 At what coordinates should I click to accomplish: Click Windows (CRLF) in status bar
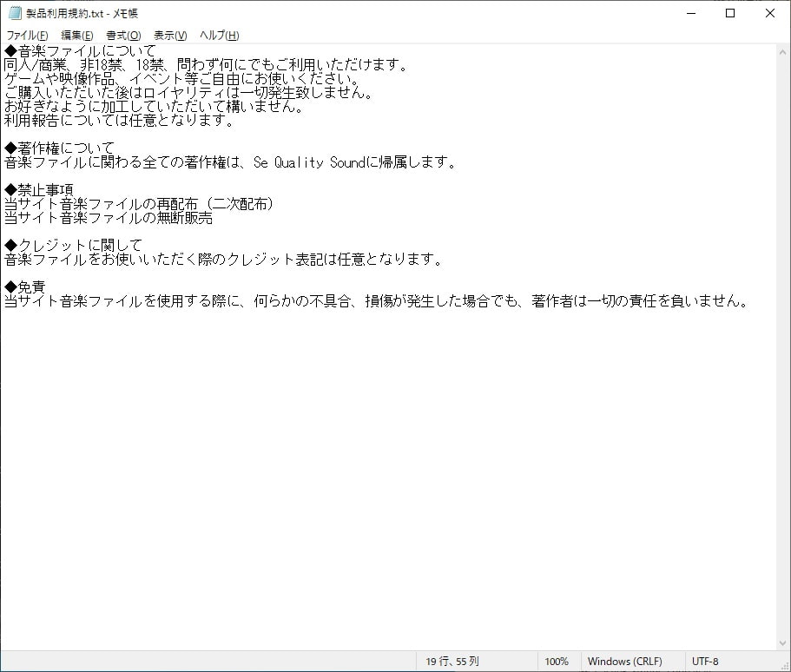coord(624,662)
